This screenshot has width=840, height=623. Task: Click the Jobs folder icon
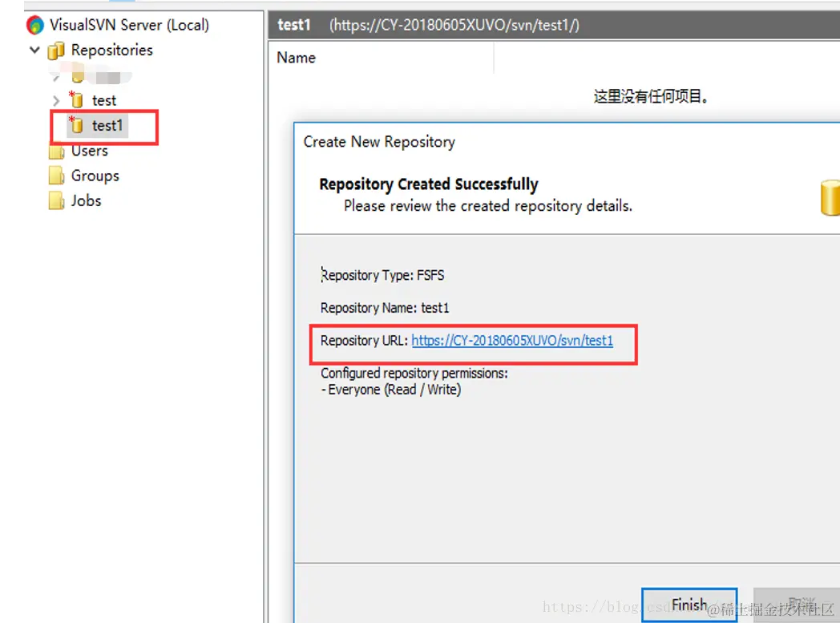(56, 201)
